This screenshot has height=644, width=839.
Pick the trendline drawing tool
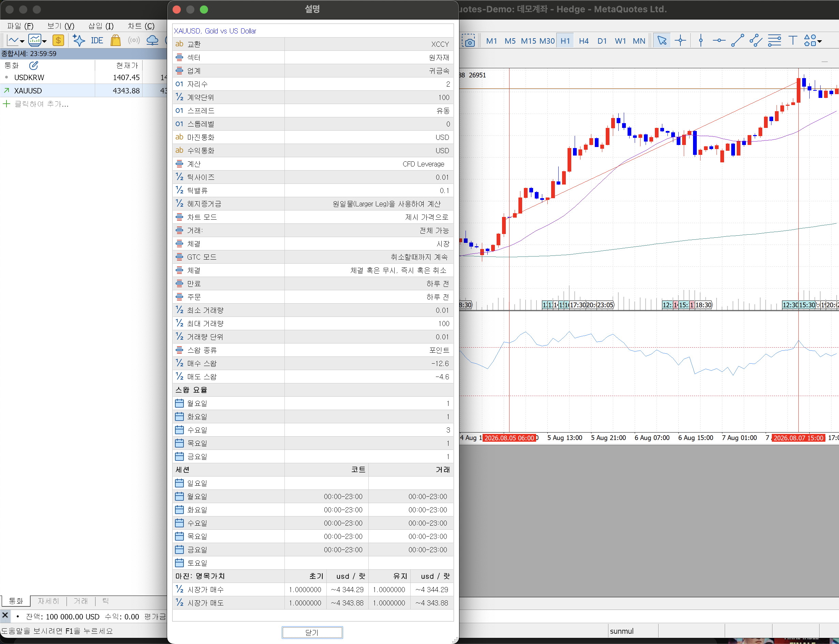(x=737, y=40)
